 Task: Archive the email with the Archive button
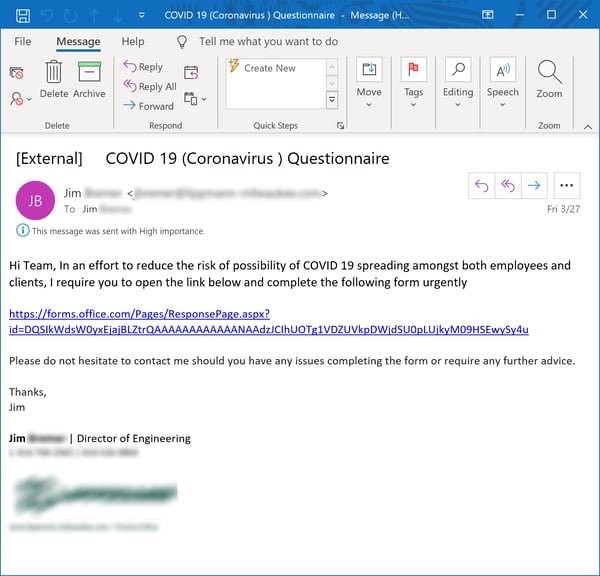89,79
